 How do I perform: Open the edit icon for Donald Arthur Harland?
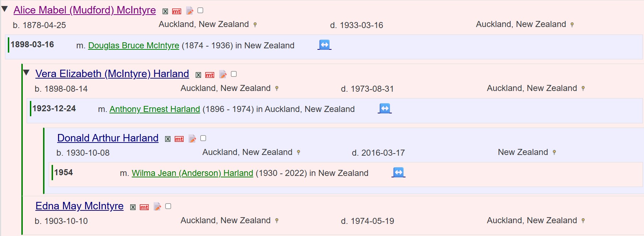[x=192, y=139]
